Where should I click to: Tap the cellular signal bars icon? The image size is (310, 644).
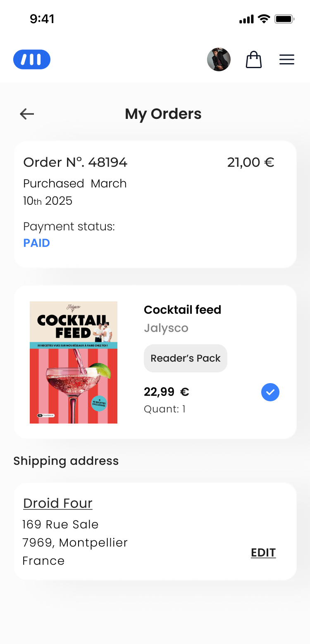point(246,19)
